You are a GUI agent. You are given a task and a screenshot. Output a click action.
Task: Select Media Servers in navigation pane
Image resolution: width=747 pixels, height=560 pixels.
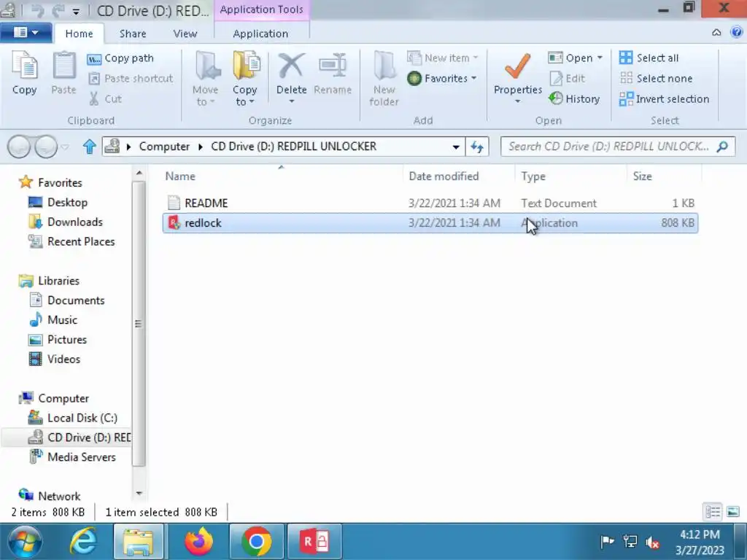point(72,457)
